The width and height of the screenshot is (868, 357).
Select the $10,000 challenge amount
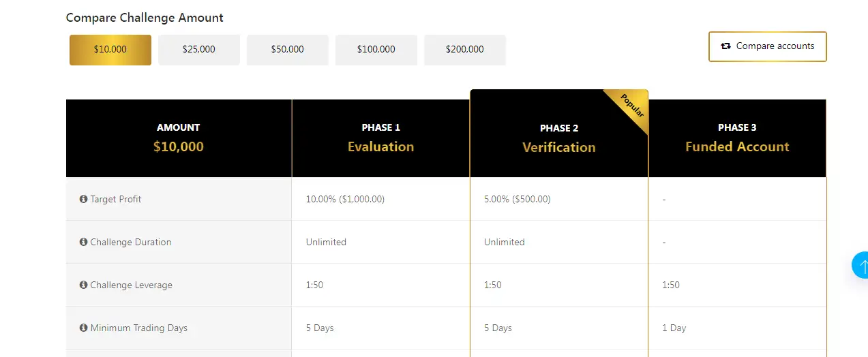tap(110, 50)
